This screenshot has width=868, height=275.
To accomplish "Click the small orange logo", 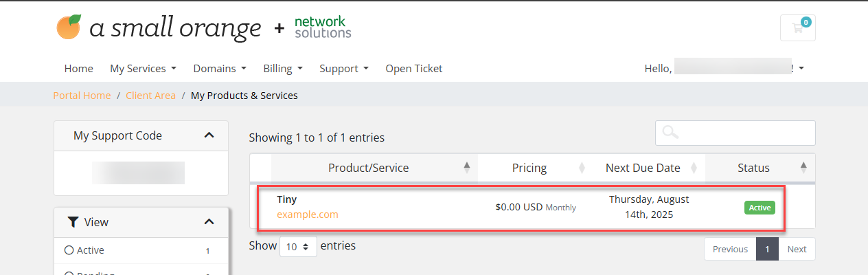I will click(159, 27).
